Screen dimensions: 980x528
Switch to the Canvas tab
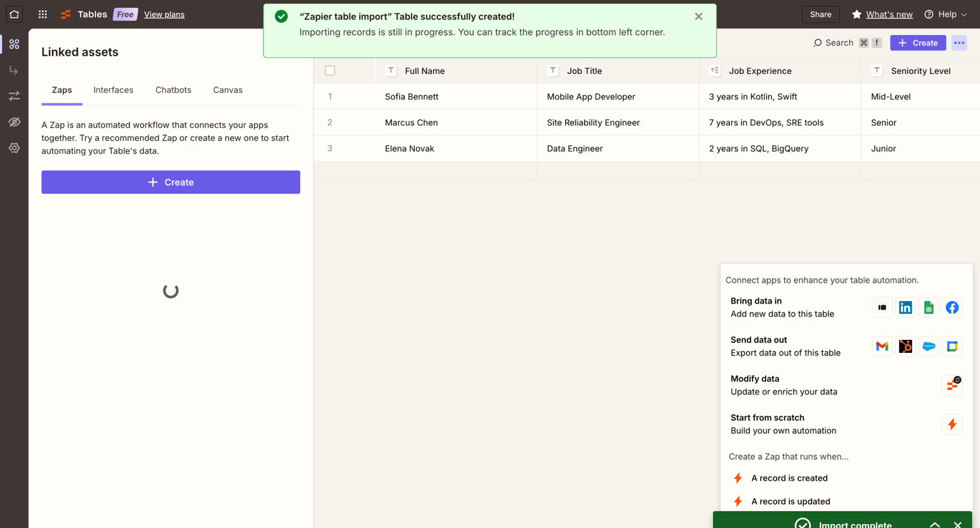pos(228,90)
